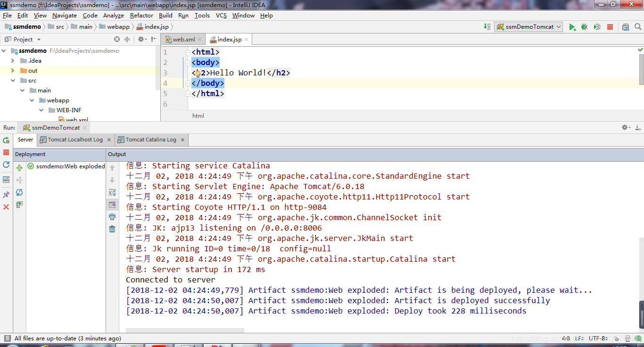Screen dimensions: 644x347
Task: Close ssmDemoTomcat run tab
Action: [x=85, y=128]
